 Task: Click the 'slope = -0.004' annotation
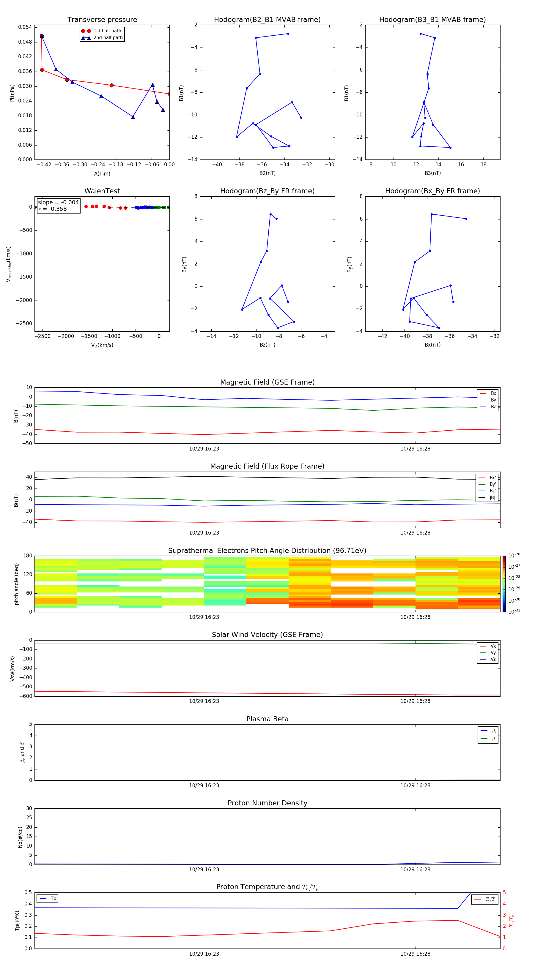pyautogui.click(x=58, y=203)
